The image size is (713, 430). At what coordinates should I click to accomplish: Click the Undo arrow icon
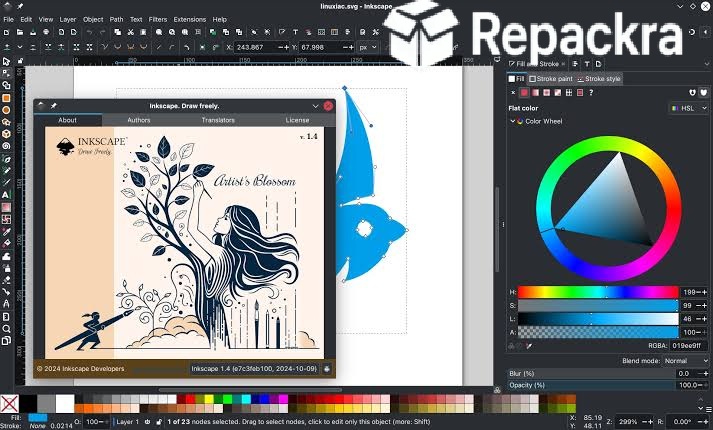click(x=89, y=32)
